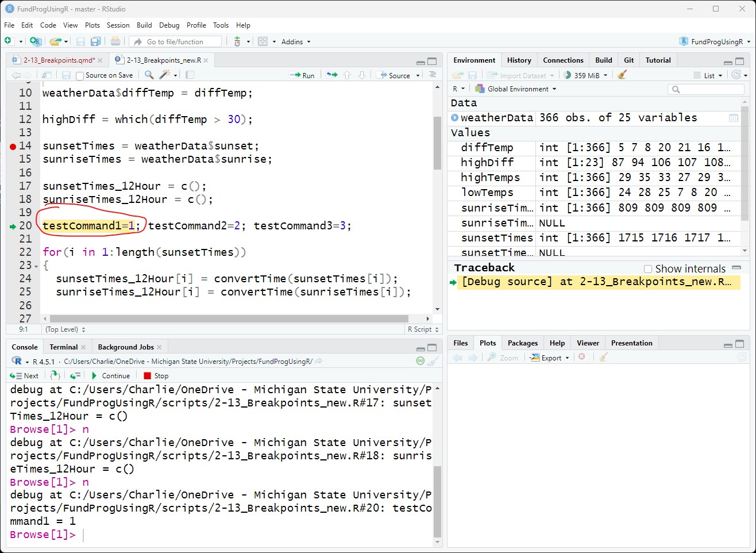Click the Open file folder icon
This screenshot has height=553, width=756.
[x=55, y=41]
